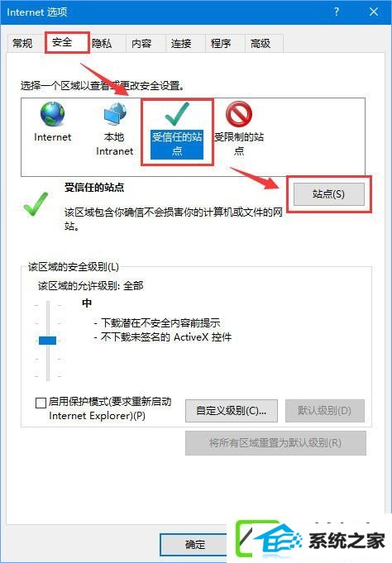Select the Internet globe zone icon
Screen dimensions: 392x563
(52, 114)
